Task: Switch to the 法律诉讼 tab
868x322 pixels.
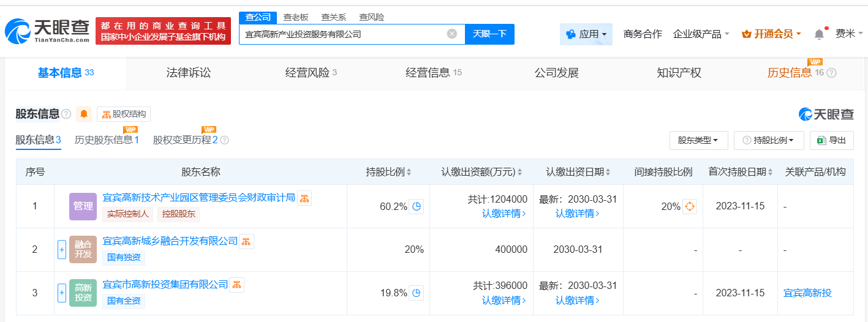Action: click(x=188, y=73)
